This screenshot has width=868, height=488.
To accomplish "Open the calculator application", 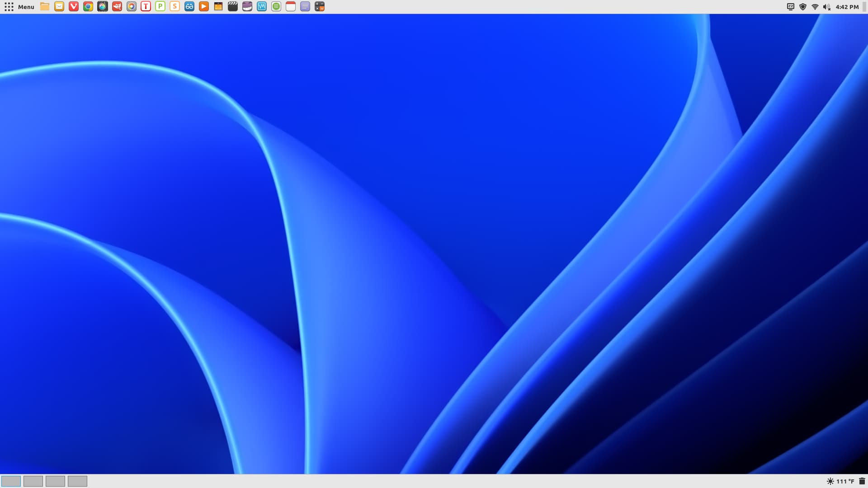I will (x=320, y=7).
